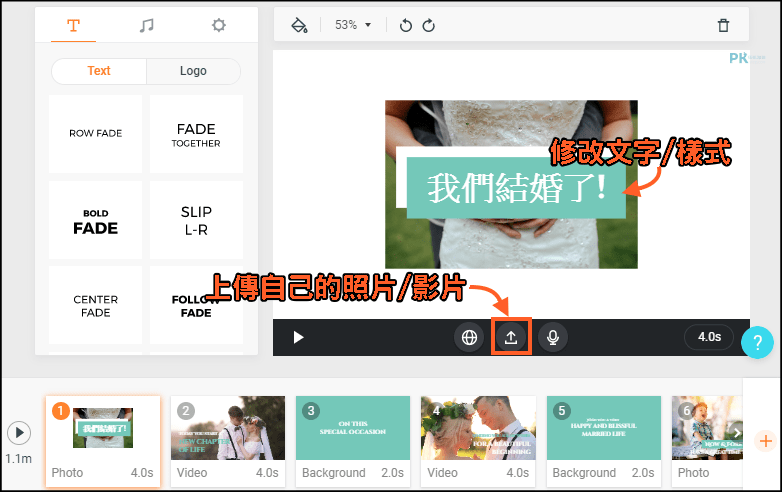Select scene 6 Photo thumbnail
The height and width of the screenshot is (492, 782).
click(x=707, y=441)
